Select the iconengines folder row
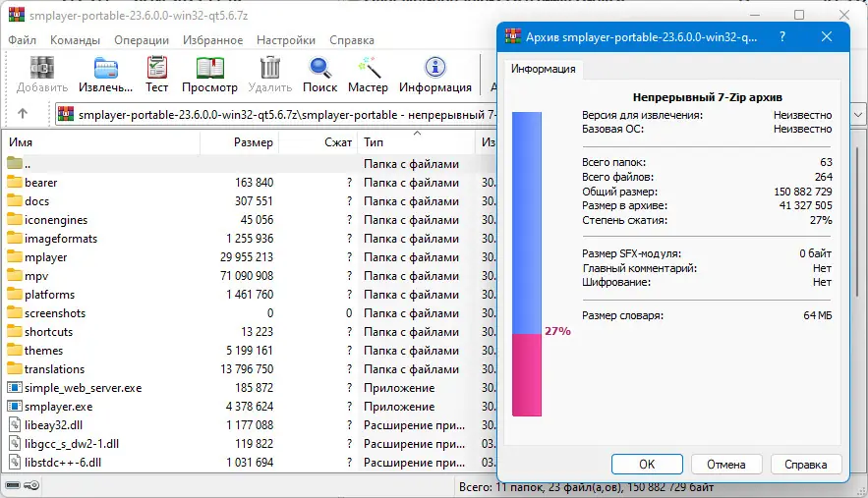The image size is (868, 498). tap(249, 220)
